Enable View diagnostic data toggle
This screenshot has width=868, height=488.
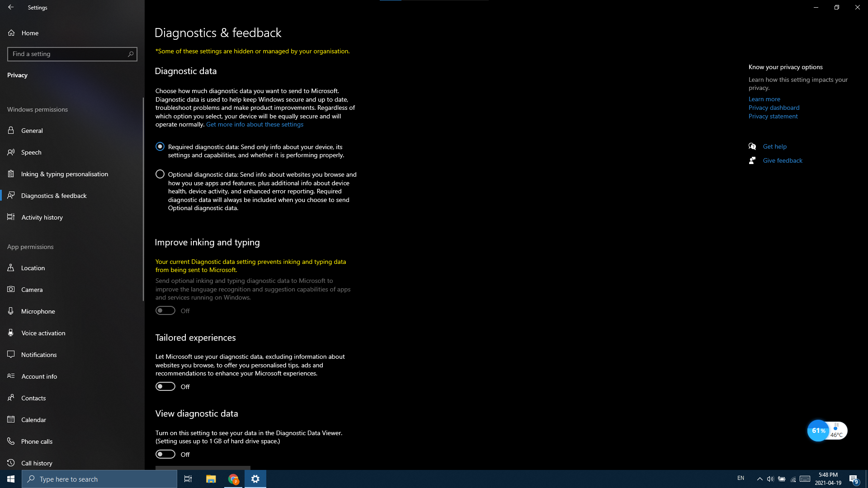pyautogui.click(x=165, y=455)
